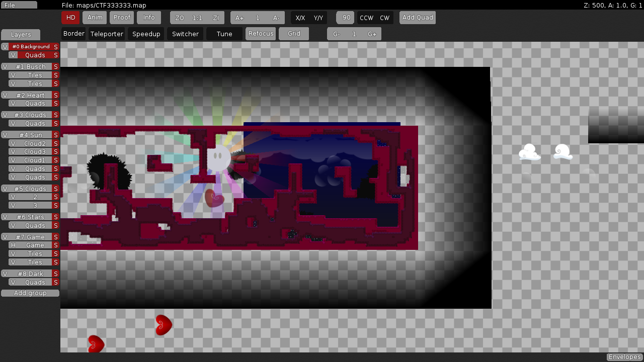This screenshot has height=362, width=644.
Task: Toggle visibility of the #7 Game group
Action: 5,237
